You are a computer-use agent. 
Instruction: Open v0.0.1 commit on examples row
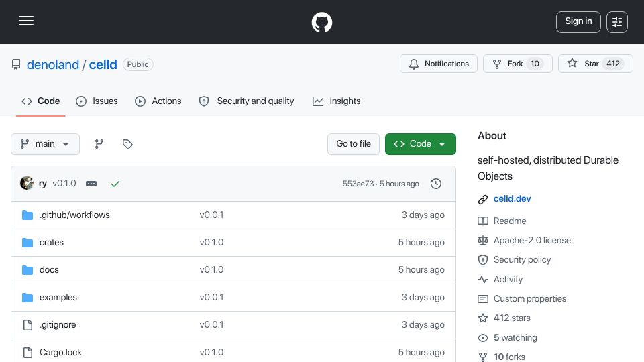(211, 298)
